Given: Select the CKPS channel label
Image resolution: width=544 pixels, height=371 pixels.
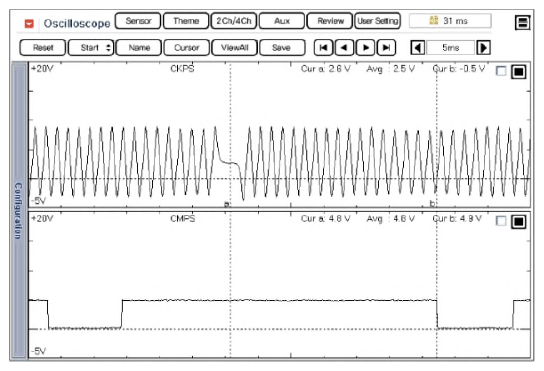Looking at the screenshot, I should (182, 69).
